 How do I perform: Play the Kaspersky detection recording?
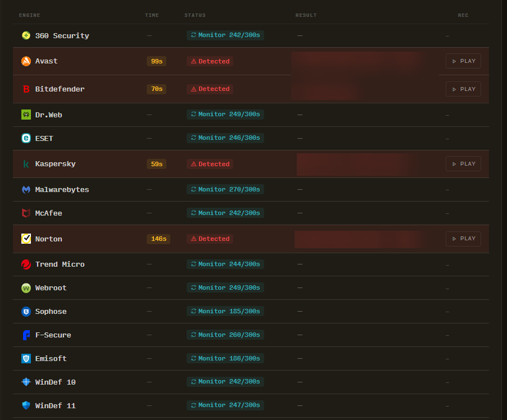pos(463,164)
